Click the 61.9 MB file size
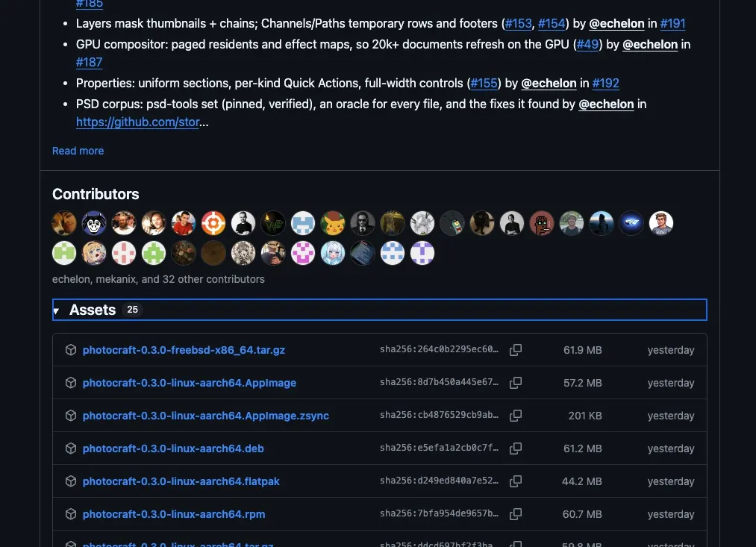Viewport: 756px width, 547px height. click(582, 350)
